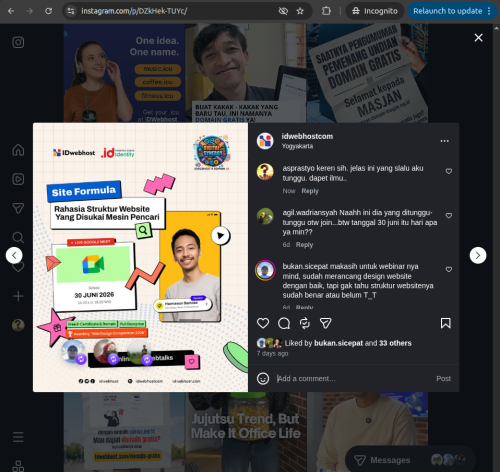The width and height of the screenshot is (500, 472).
Task: Open profile avatar in the sidebar
Action: (x=18, y=325)
